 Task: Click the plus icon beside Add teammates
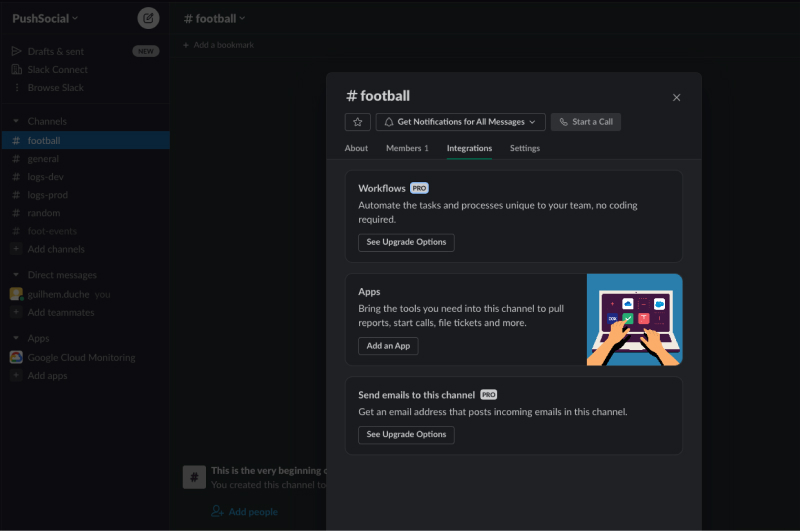coord(16,312)
